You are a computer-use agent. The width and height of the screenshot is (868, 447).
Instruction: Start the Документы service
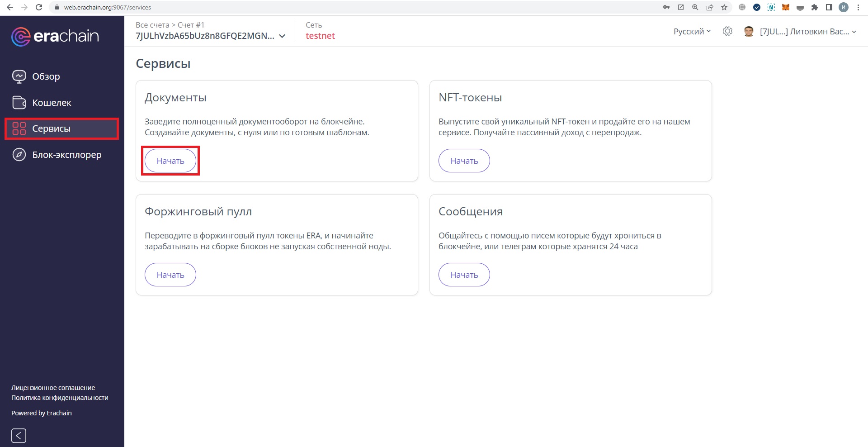click(170, 161)
